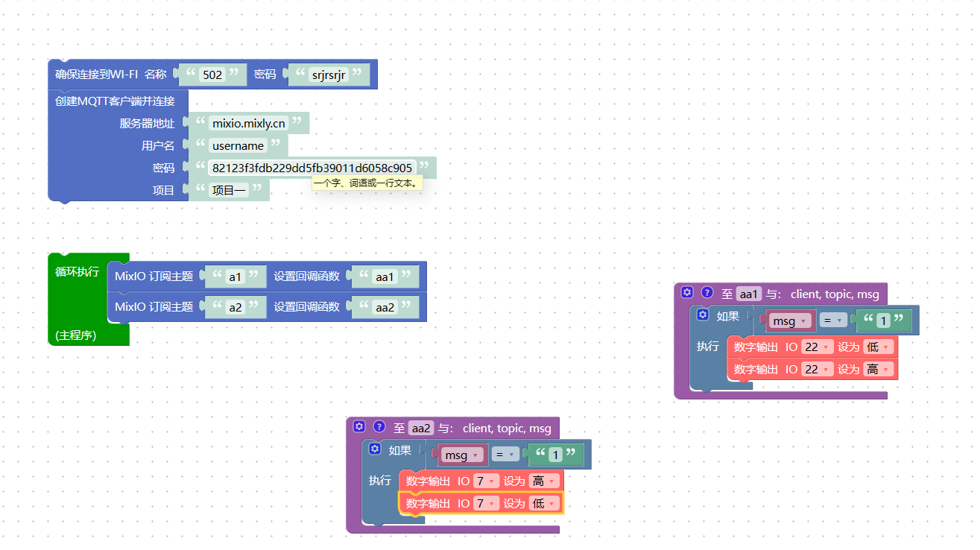This screenshot has height=550, width=980.
Task: Open IO 22 pin dropdown on 设为 低 row
Action: tap(817, 347)
